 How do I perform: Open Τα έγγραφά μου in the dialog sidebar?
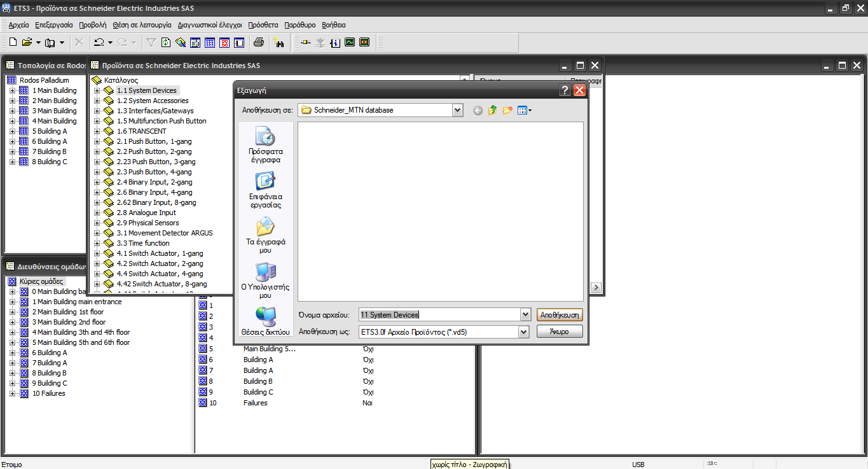(x=266, y=235)
